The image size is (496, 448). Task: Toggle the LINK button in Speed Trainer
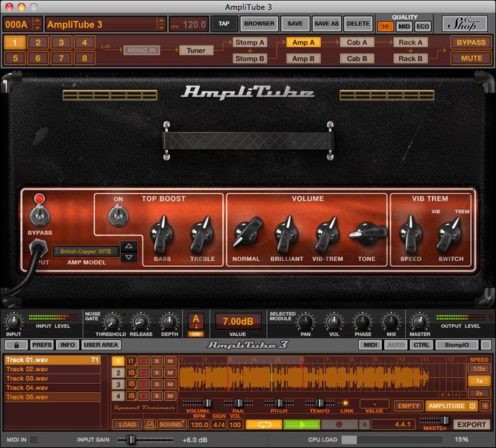(x=345, y=403)
